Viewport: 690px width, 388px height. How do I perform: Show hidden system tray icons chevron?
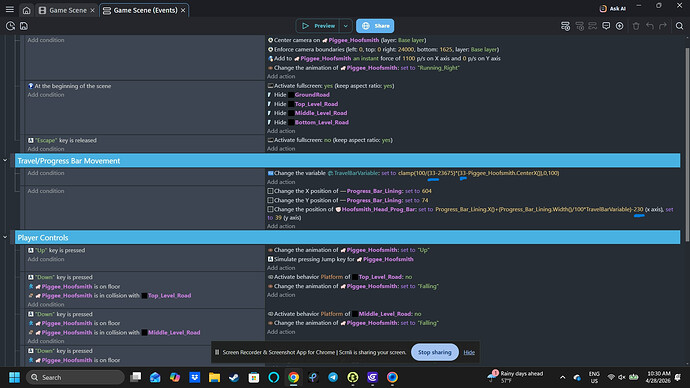pyautogui.click(x=562, y=377)
